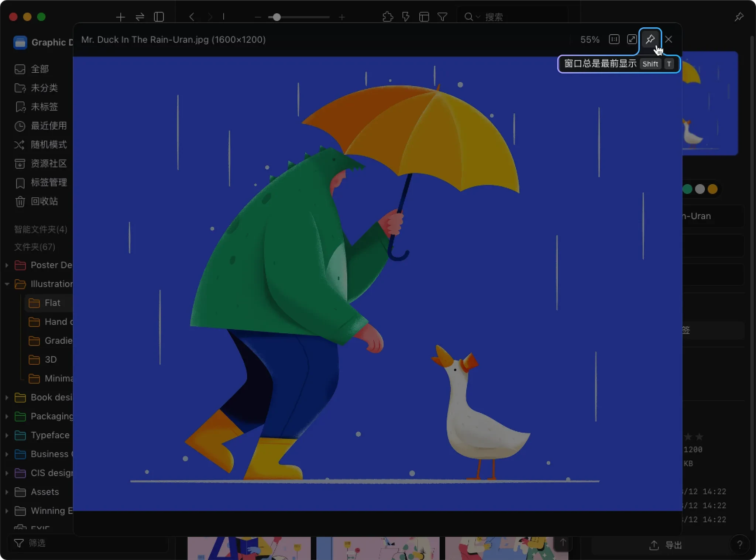Click the pin icon at main window corner
Image resolution: width=756 pixels, height=560 pixels.
(x=739, y=17)
